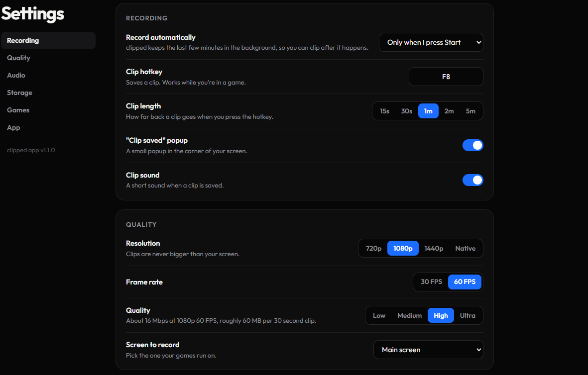
Task: Expand the Screen to record dropdown
Action: click(428, 350)
